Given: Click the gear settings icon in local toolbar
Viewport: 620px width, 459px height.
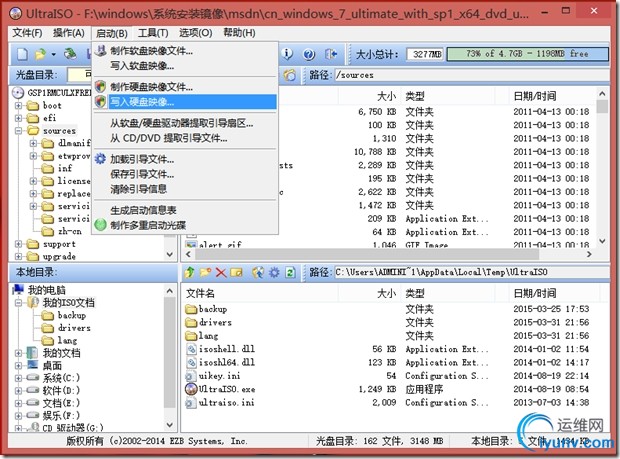Looking at the screenshot, I should [x=274, y=272].
